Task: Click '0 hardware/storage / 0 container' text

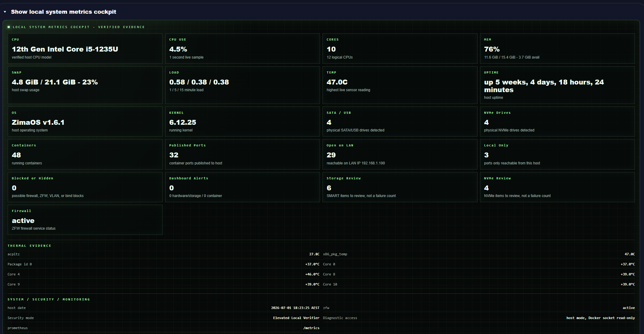Action: [195, 196]
